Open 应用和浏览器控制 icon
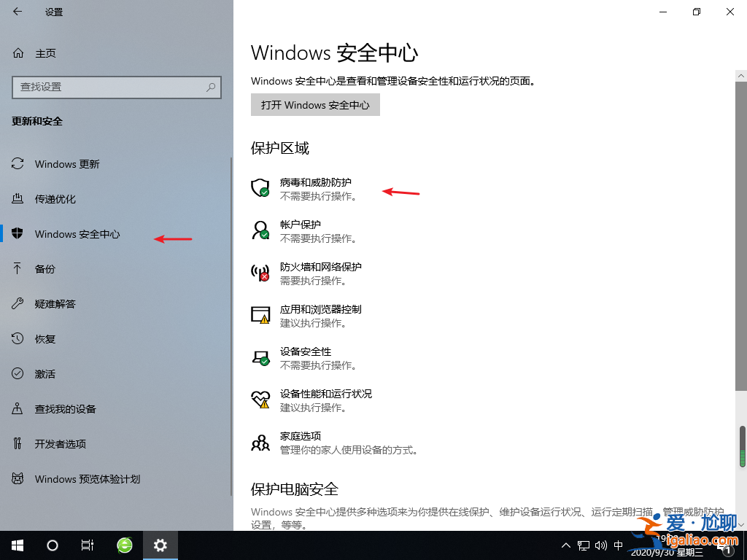The width and height of the screenshot is (747, 560). tap(260, 315)
